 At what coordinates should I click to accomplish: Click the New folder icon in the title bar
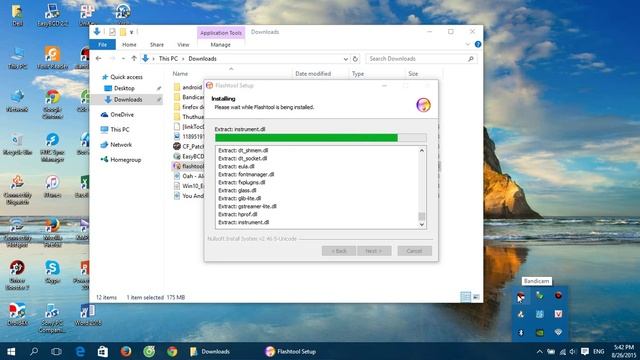[x=122, y=32]
